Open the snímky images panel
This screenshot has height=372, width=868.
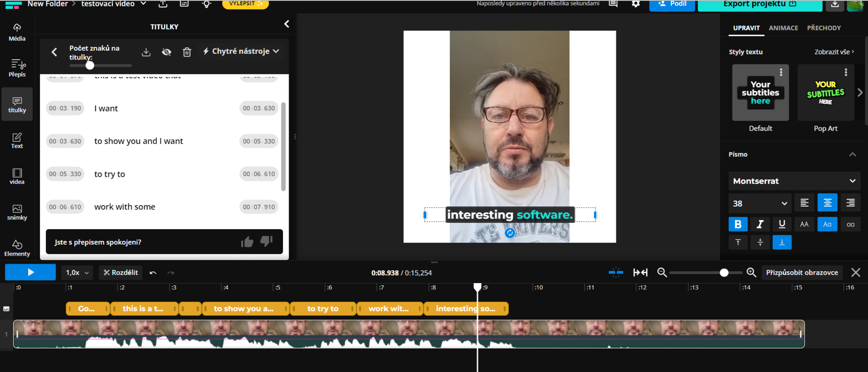pos(17,212)
